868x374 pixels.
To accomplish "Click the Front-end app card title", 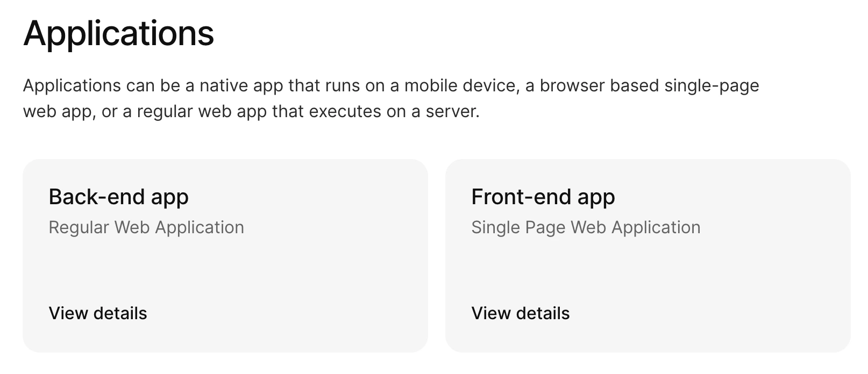I will click(543, 197).
